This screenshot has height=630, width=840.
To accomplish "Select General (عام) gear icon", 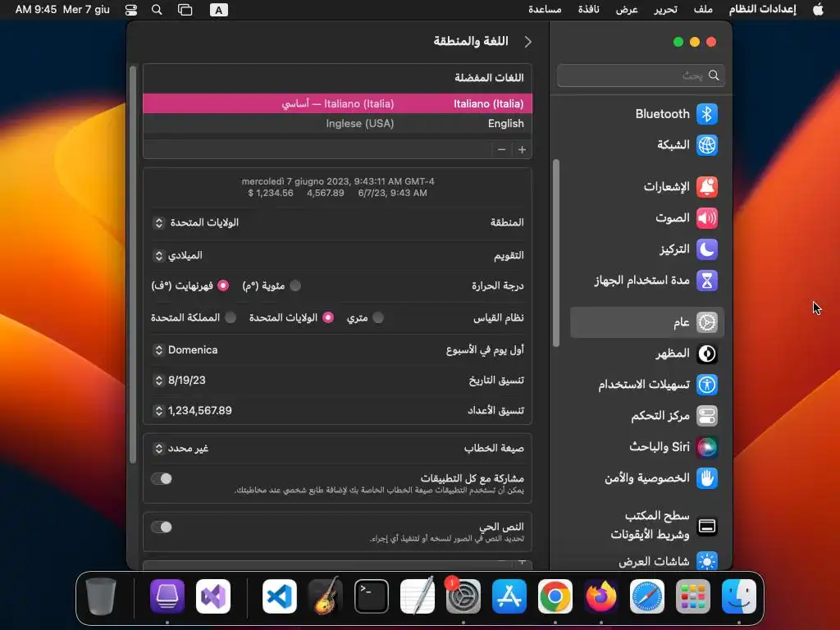I will 706,322.
